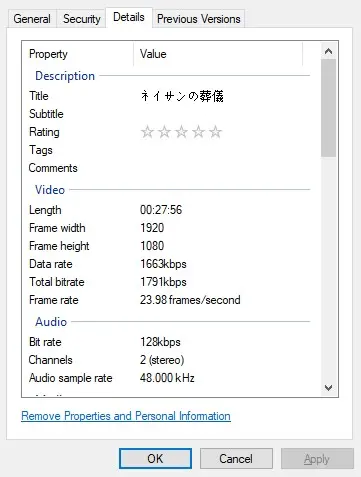Click the scrollbar down arrow
Screen dimensions: 361x477
click(x=328, y=388)
